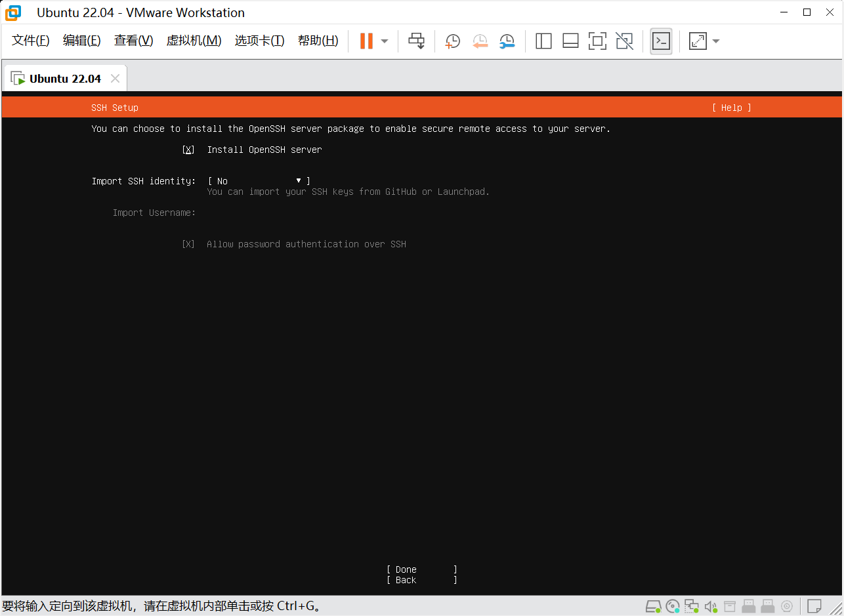844x616 pixels.
Task: Open the installer Help button
Action: tap(731, 108)
